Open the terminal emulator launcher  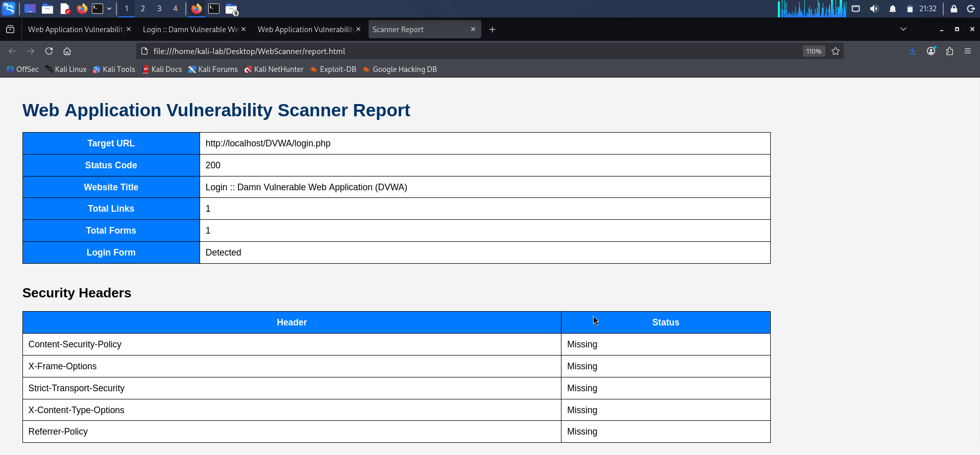(x=97, y=9)
